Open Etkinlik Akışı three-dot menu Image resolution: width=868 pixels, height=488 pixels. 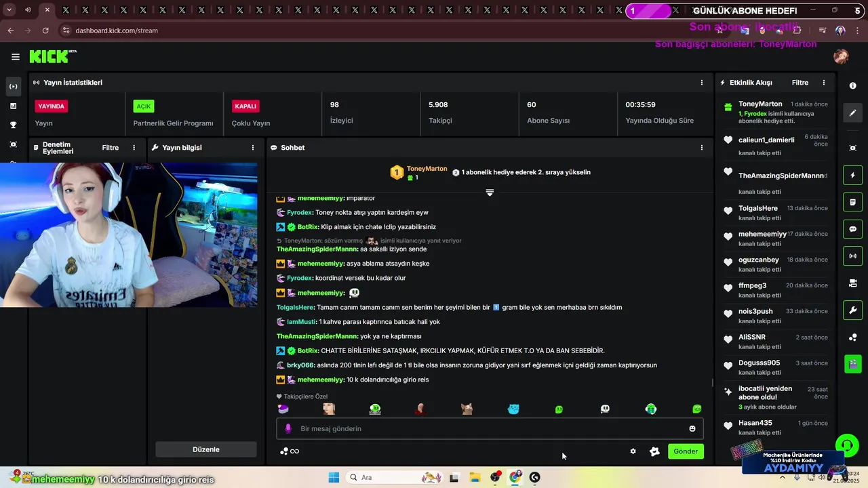(x=824, y=83)
